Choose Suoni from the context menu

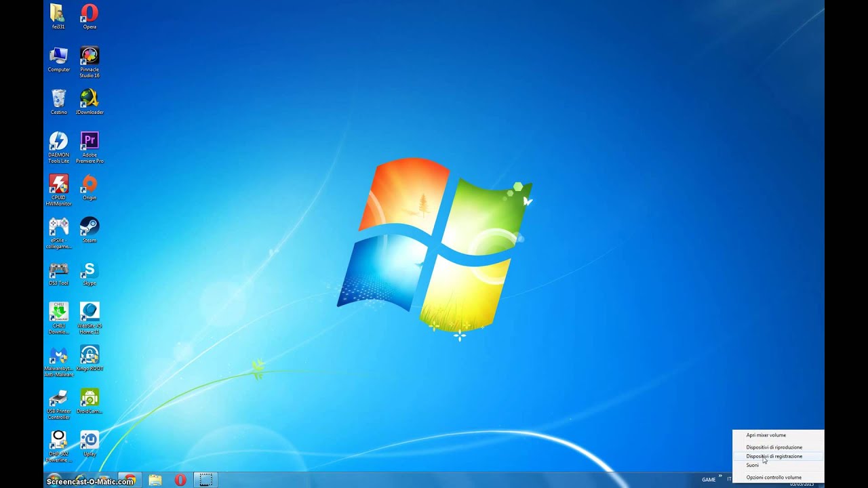click(778, 465)
